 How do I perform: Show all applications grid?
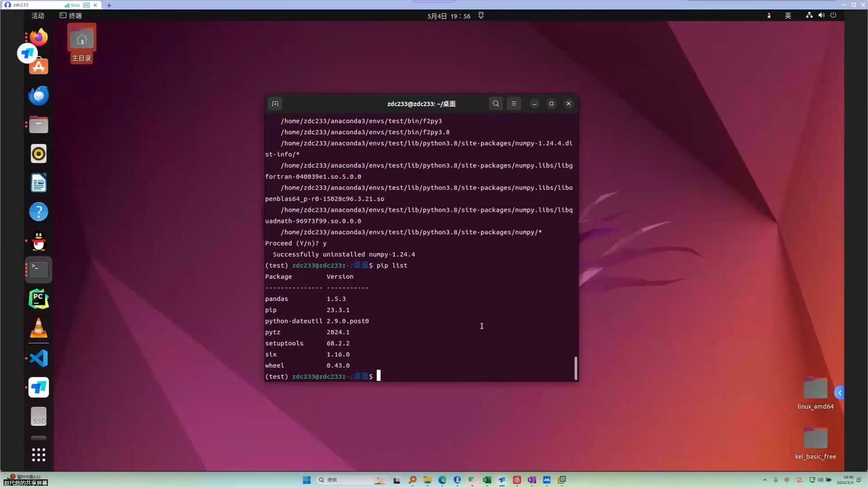(39, 455)
